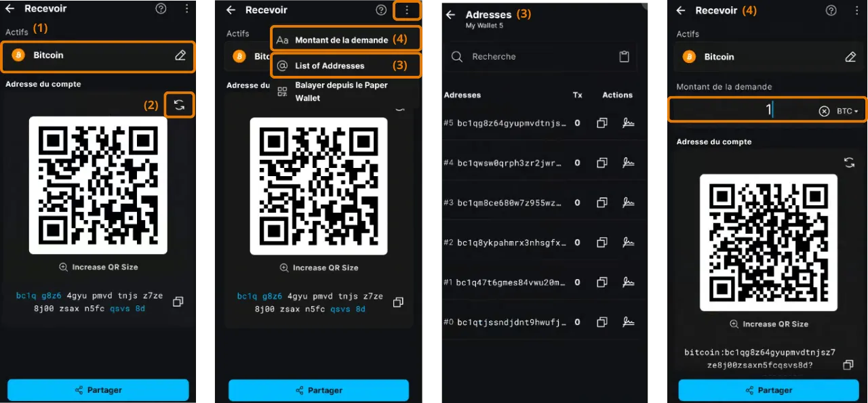This screenshot has width=868, height=403.
Task: Open the three-dot menu on leftmost Recevoir screen
Action: click(186, 9)
